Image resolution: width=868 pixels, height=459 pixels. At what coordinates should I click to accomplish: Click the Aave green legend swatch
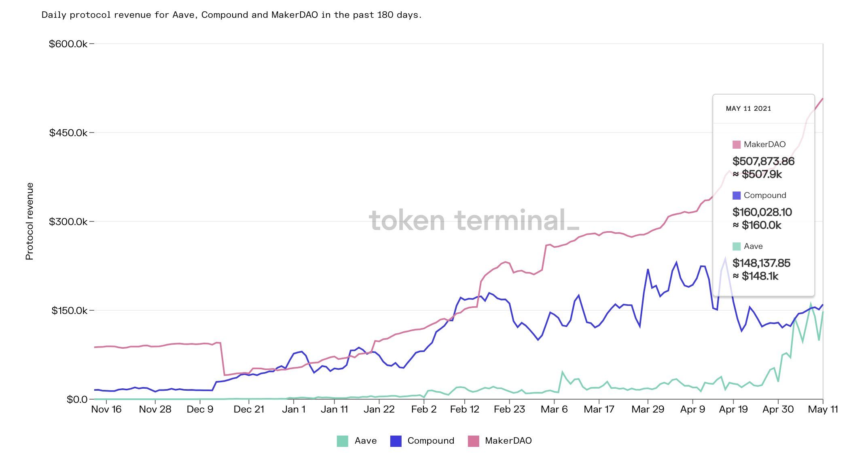342,441
